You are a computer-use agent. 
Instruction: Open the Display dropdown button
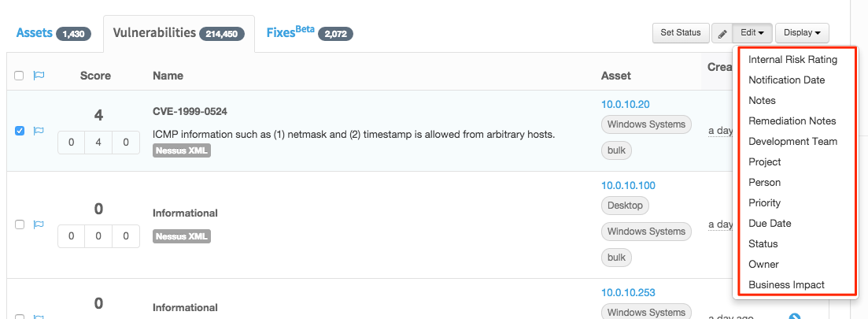[802, 33]
